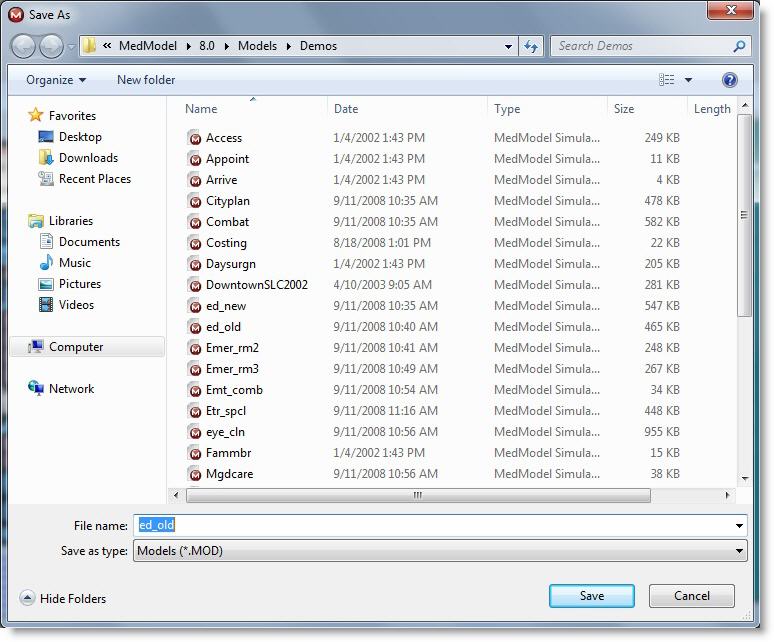The height and width of the screenshot is (642, 774).
Task: Select Documents library
Action: [79, 242]
